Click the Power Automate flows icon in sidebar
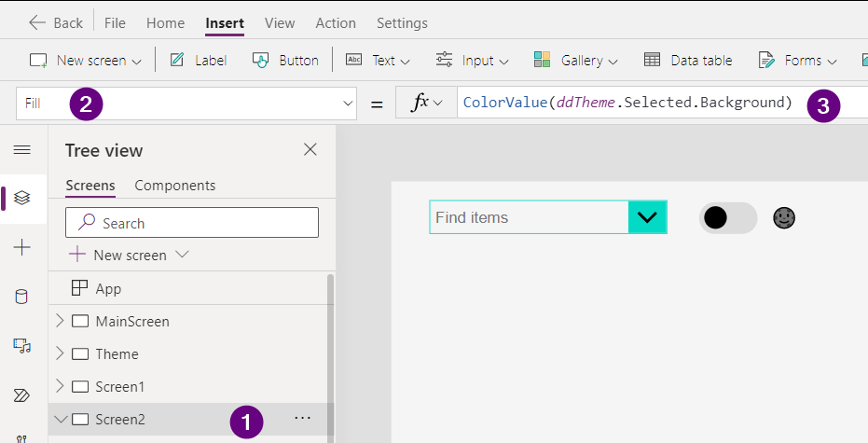The image size is (868, 443). (x=22, y=395)
